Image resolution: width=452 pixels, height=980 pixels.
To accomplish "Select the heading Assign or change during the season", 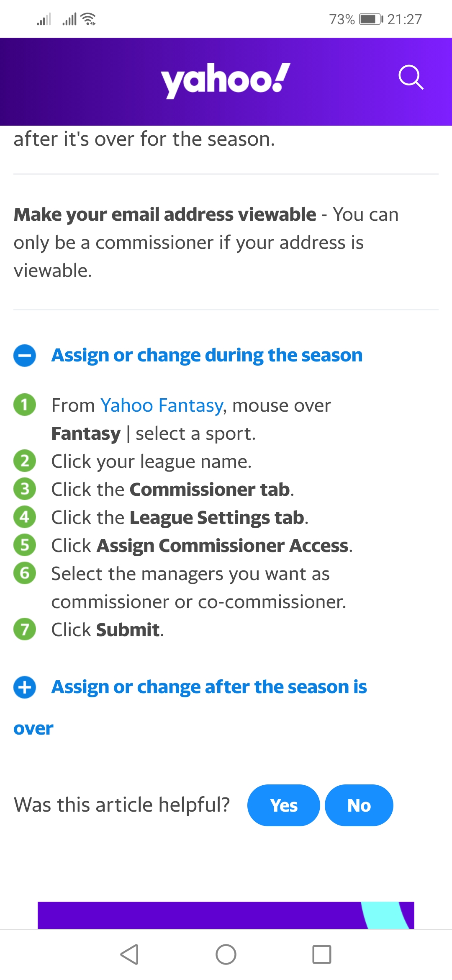I will click(207, 355).
